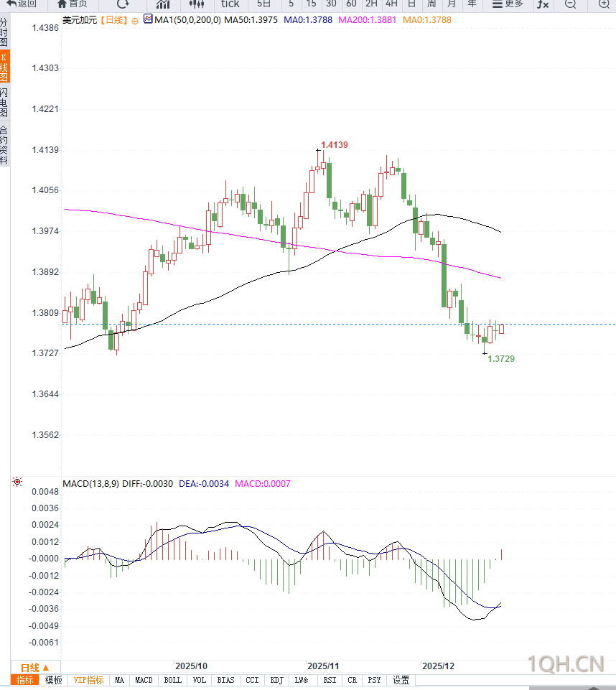Open the 合约资料 side tab
Screen dimensions: 616x690
[4, 146]
